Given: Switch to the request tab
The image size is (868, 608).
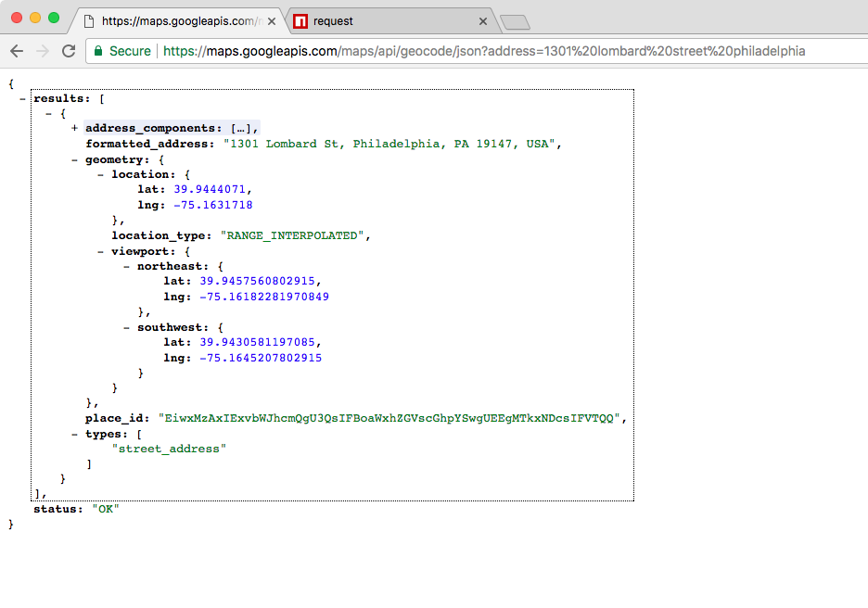Looking at the screenshot, I should [389, 20].
